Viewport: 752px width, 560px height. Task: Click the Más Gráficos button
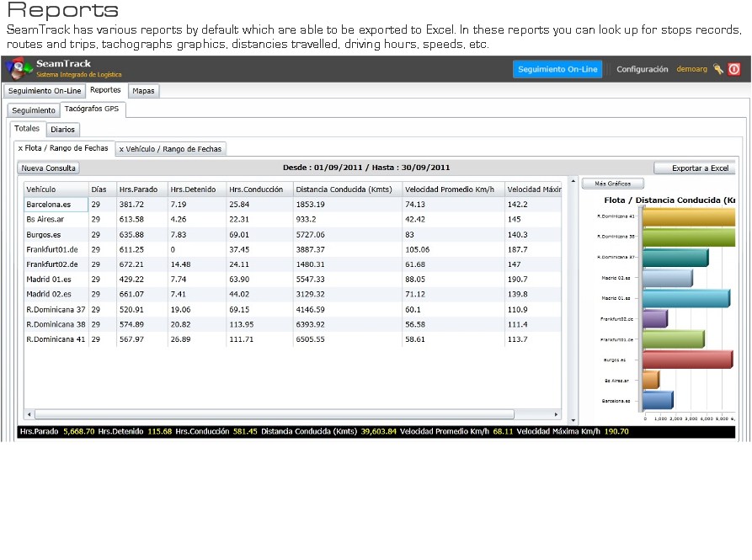tap(613, 184)
